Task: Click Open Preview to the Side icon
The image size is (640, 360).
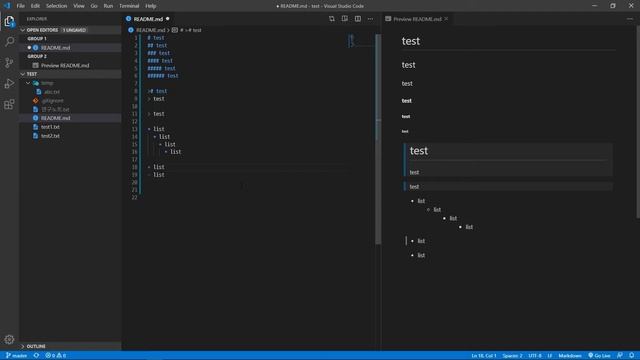Action: 345,19
